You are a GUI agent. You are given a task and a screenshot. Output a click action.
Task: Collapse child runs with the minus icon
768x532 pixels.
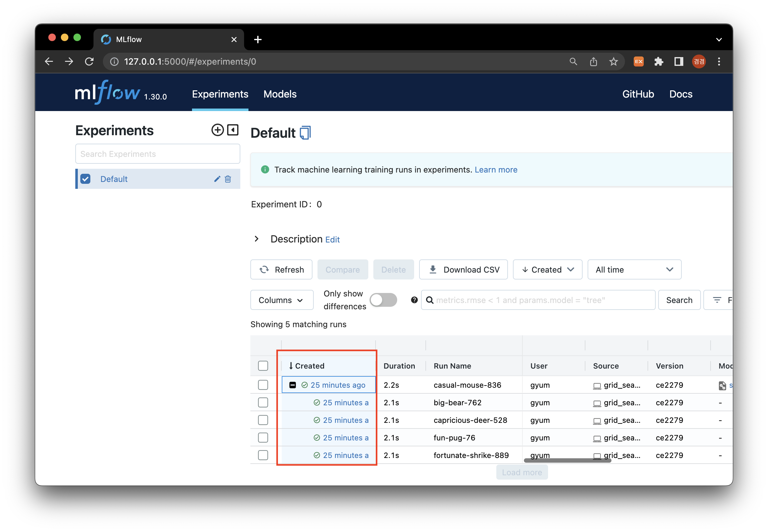(292, 385)
